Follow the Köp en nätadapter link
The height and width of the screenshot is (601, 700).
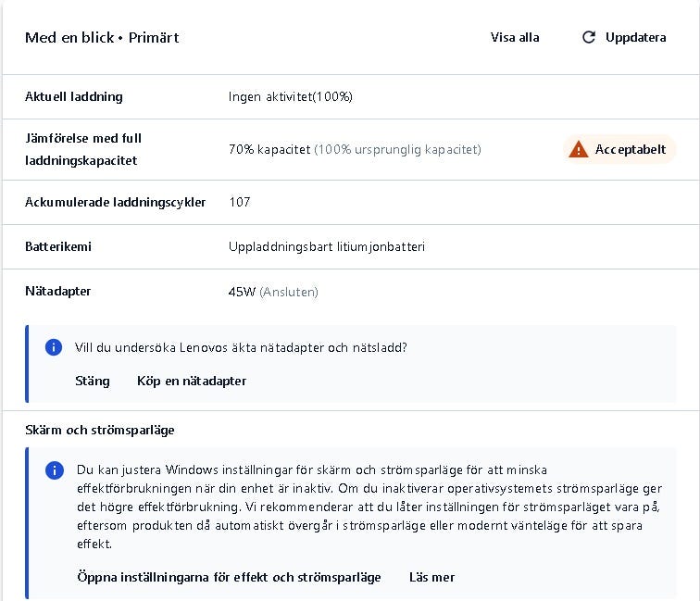coord(192,381)
